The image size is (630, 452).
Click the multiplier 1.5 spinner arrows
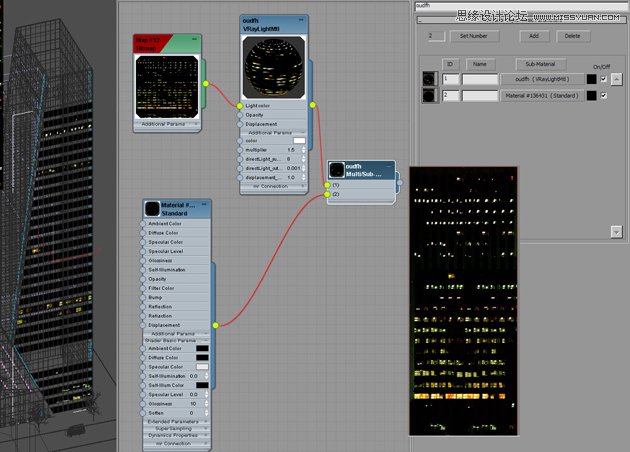point(303,150)
